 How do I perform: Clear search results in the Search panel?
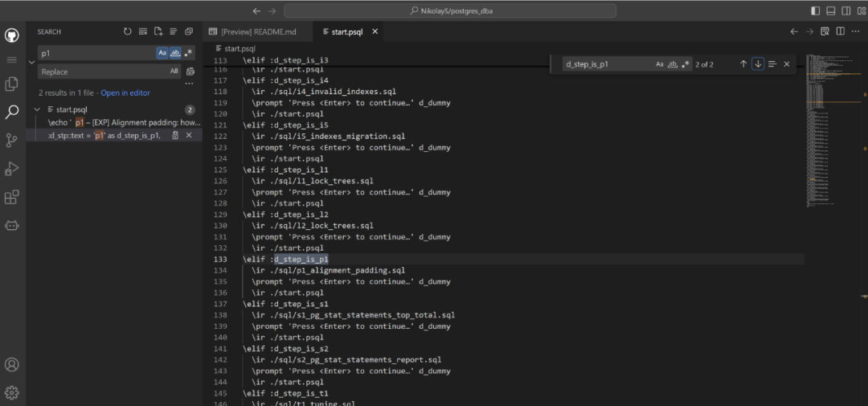tap(143, 31)
